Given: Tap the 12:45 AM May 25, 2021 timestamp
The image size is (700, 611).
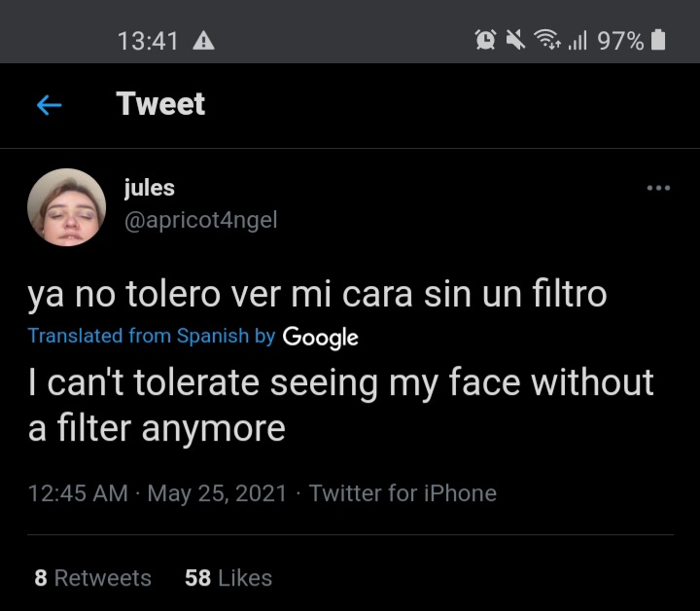Looking at the screenshot, I should (x=157, y=493).
